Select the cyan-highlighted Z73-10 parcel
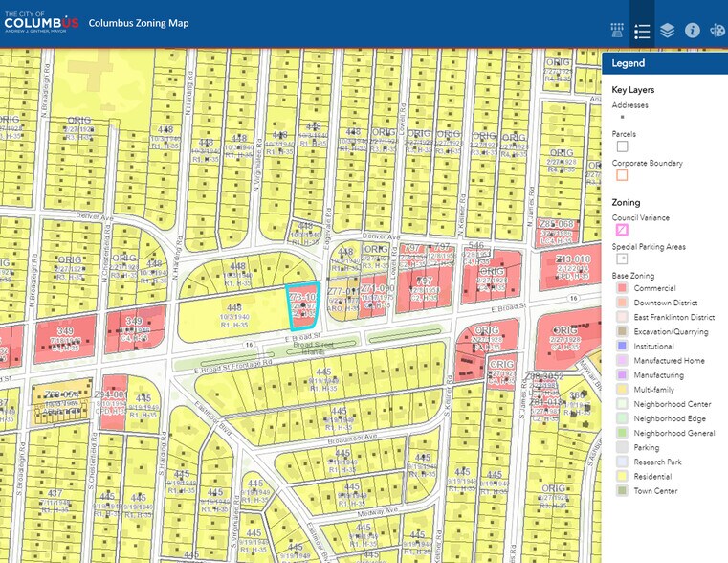 301,308
